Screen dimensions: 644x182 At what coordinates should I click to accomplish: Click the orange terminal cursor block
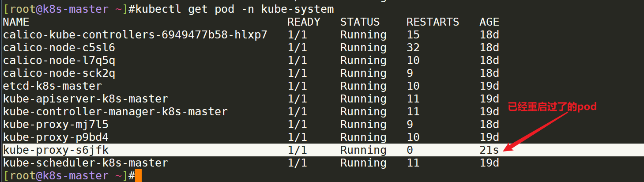click(138, 176)
